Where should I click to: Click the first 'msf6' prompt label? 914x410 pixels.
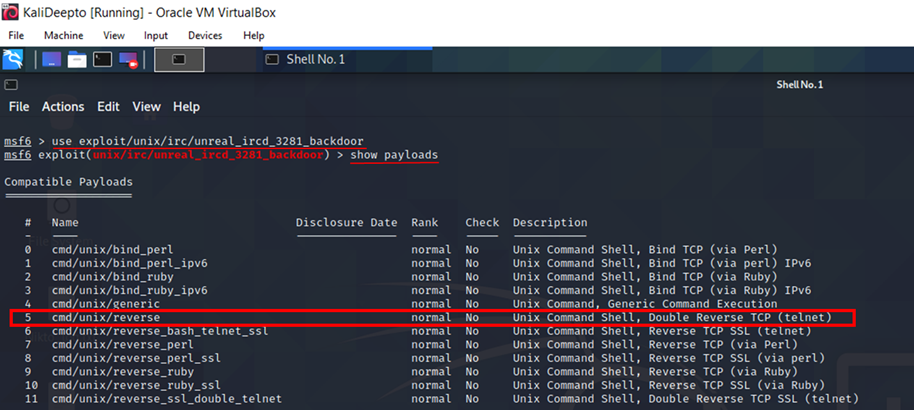[17, 141]
